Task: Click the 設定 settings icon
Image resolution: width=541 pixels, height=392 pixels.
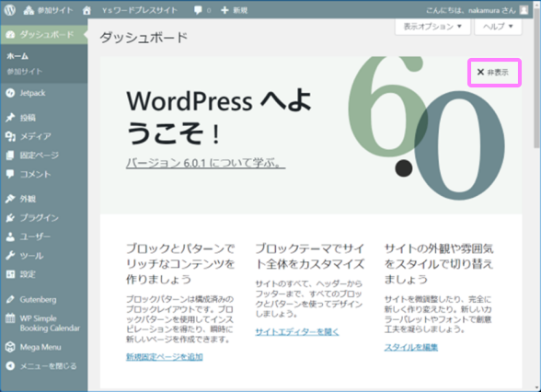Action: (10, 274)
